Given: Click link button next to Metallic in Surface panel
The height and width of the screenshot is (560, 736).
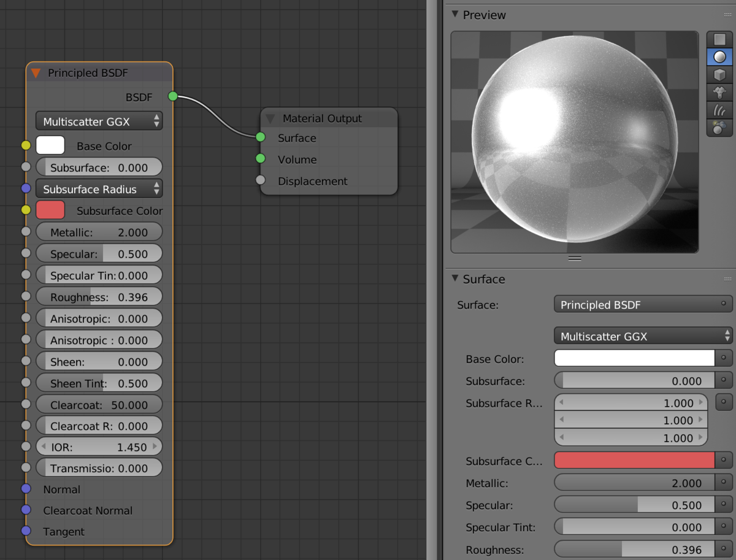Looking at the screenshot, I should (724, 483).
